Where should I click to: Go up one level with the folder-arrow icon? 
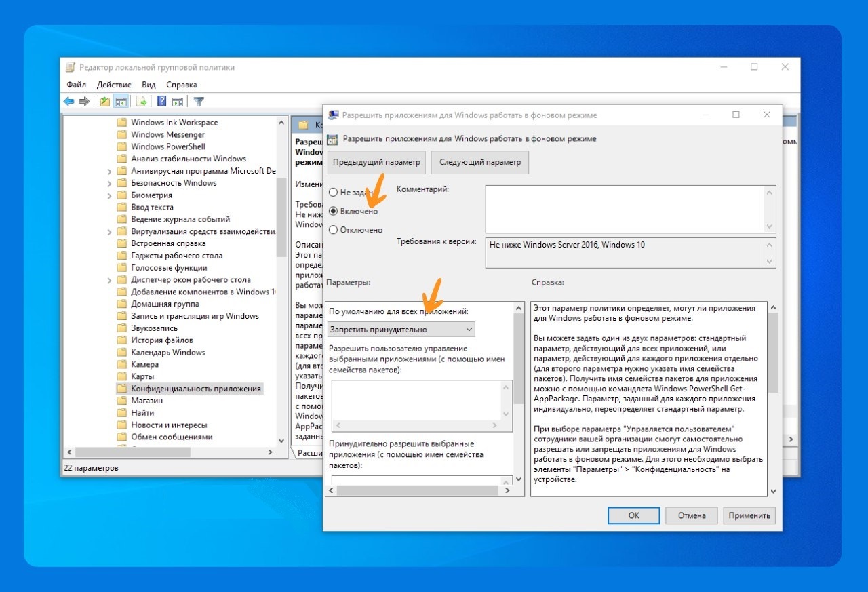click(104, 102)
